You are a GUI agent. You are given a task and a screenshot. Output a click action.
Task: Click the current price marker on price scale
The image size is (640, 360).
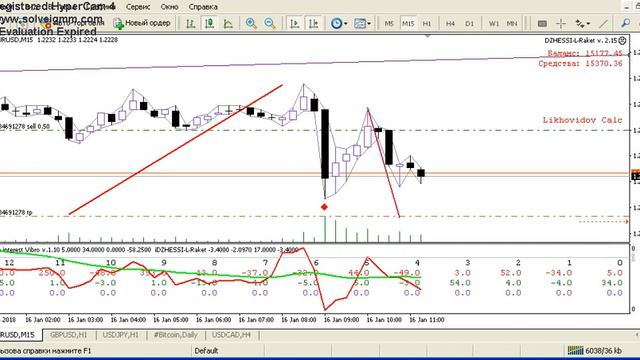pos(636,176)
